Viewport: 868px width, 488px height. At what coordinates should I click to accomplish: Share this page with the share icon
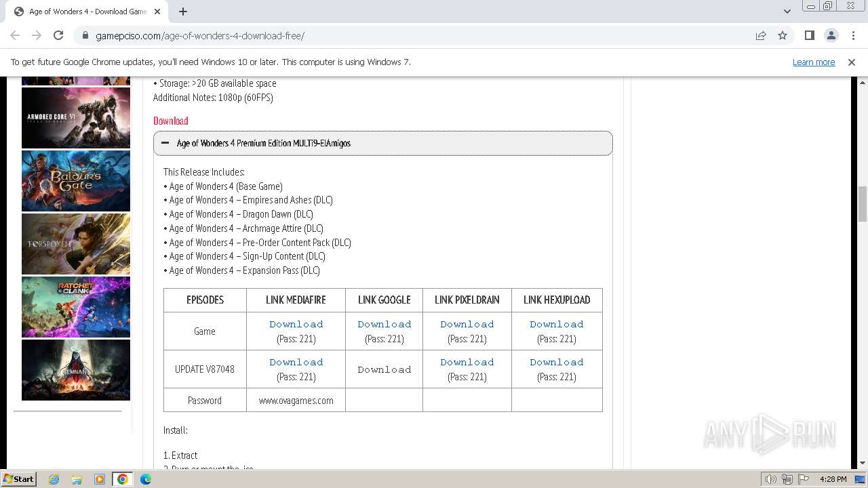tap(761, 35)
